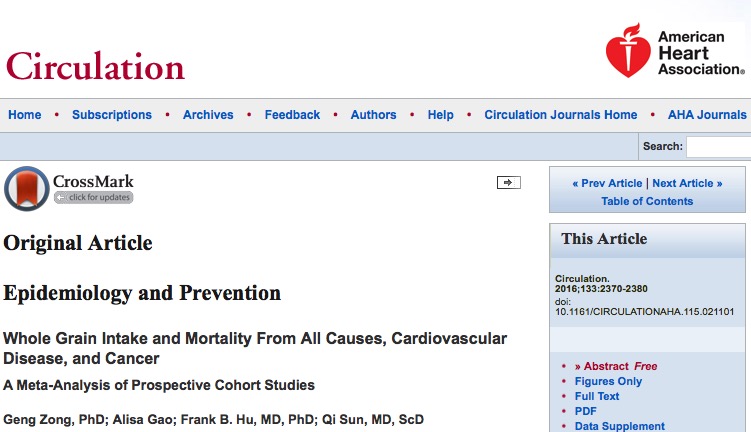The width and height of the screenshot is (751, 432).
Task: Open the Home menu item
Action: point(25,115)
